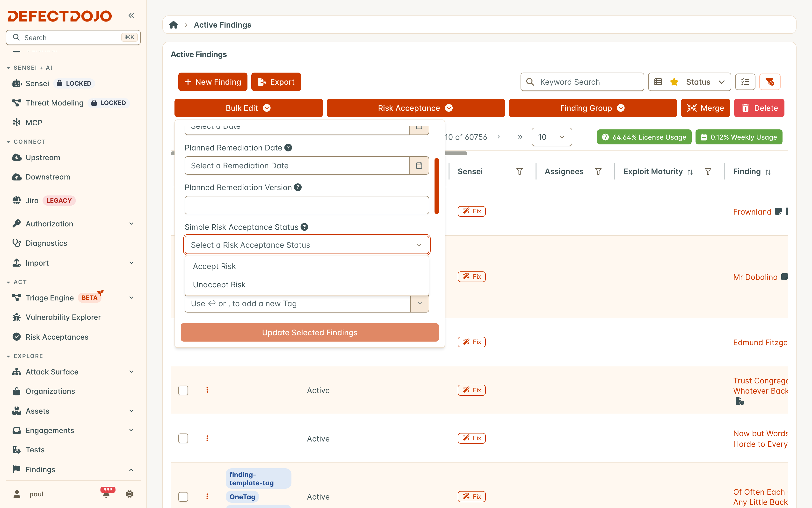The width and height of the screenshot is (812, 508).
Task: Focus the Planned Remediation Version text field
Action: [x=307, y=205]
